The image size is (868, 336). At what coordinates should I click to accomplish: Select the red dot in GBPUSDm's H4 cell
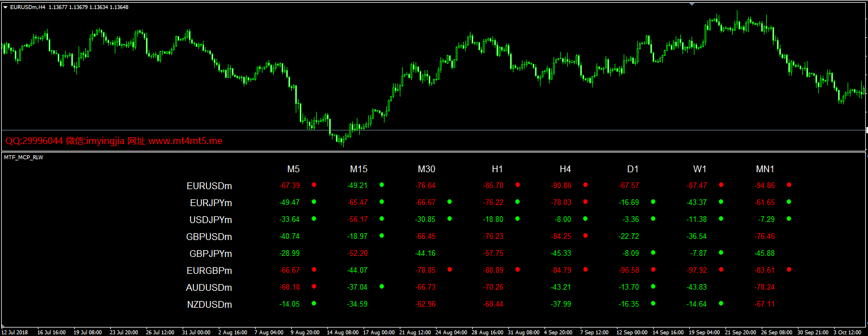585,235
